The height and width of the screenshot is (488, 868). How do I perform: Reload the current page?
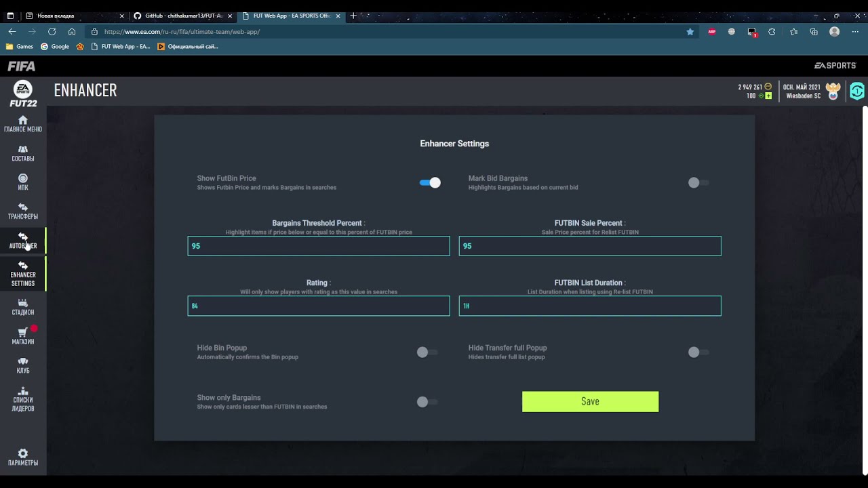(x=52, y=32)
